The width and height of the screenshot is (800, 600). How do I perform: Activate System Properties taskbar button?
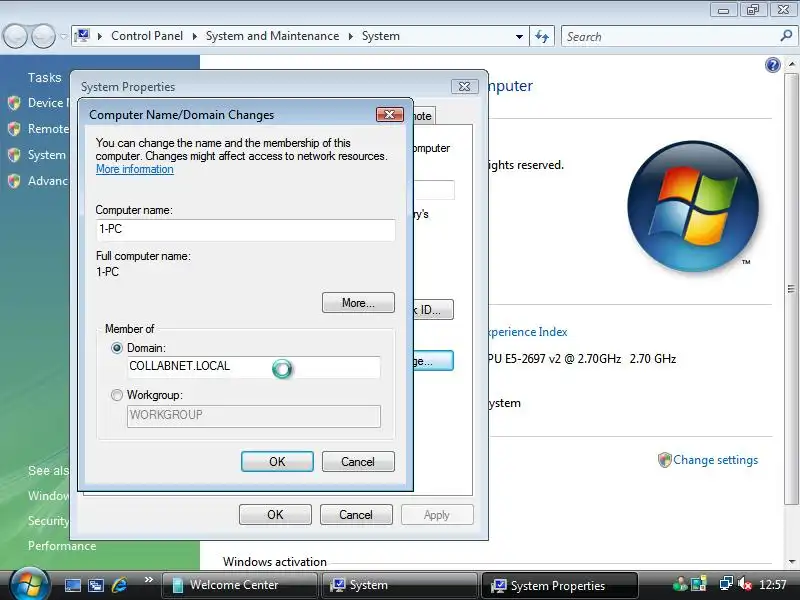click(559, 585)
